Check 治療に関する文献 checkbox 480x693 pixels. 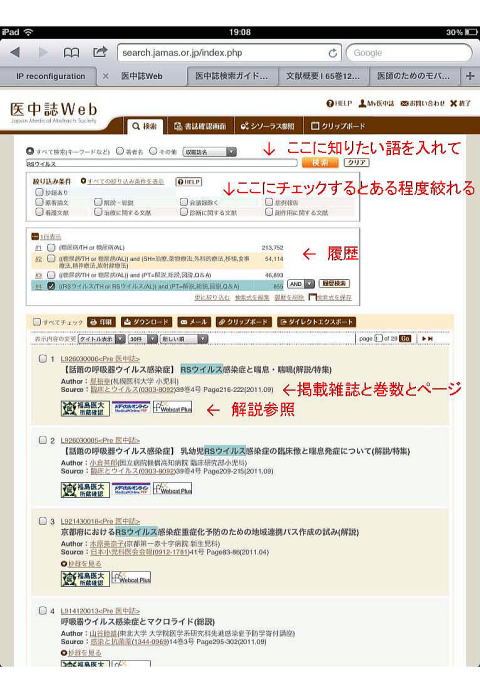coord(98,213)
